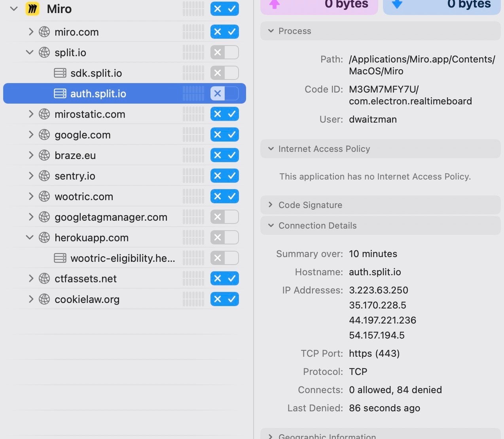
Task: Click the Code ID value M3GM7MFY7U
Action: tap(384, 89)
